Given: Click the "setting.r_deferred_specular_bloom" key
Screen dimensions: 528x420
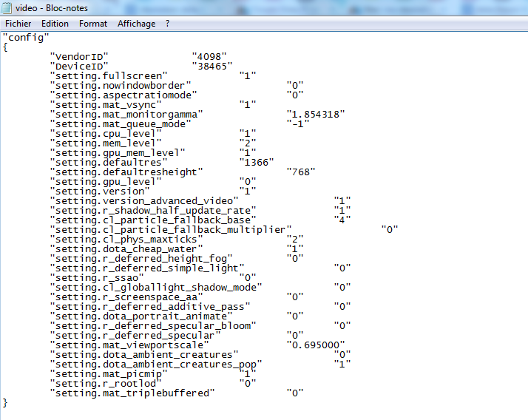Looking at the screenshot, I should pyautogui.click(x=153, y=326).
